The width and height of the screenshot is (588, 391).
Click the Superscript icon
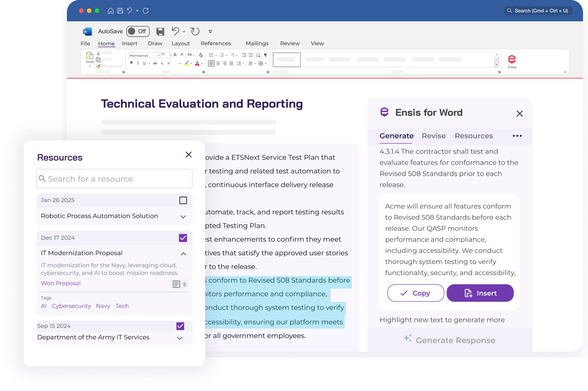pyautogui.click(x=169, y=63)
